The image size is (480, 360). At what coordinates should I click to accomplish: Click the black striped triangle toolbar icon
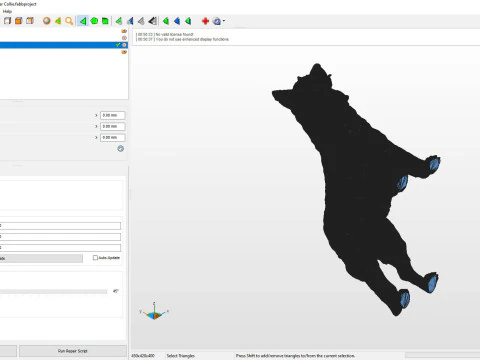pos(152,21)
